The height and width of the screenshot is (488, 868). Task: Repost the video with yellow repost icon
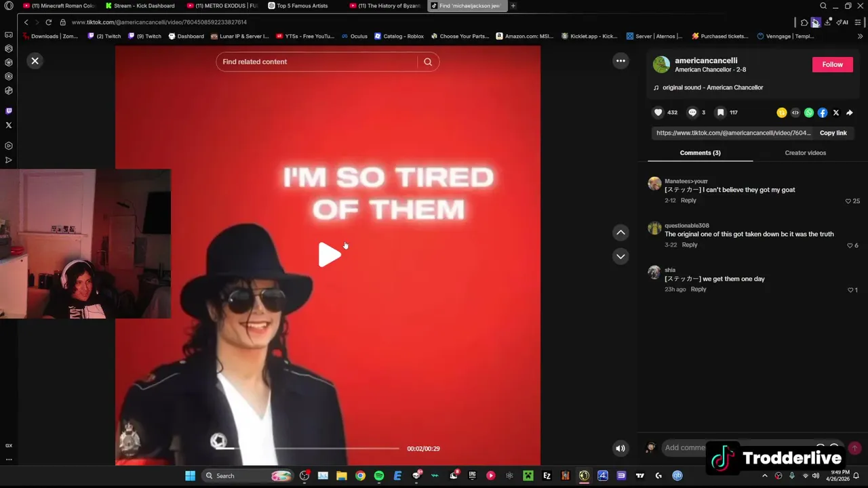782,113
